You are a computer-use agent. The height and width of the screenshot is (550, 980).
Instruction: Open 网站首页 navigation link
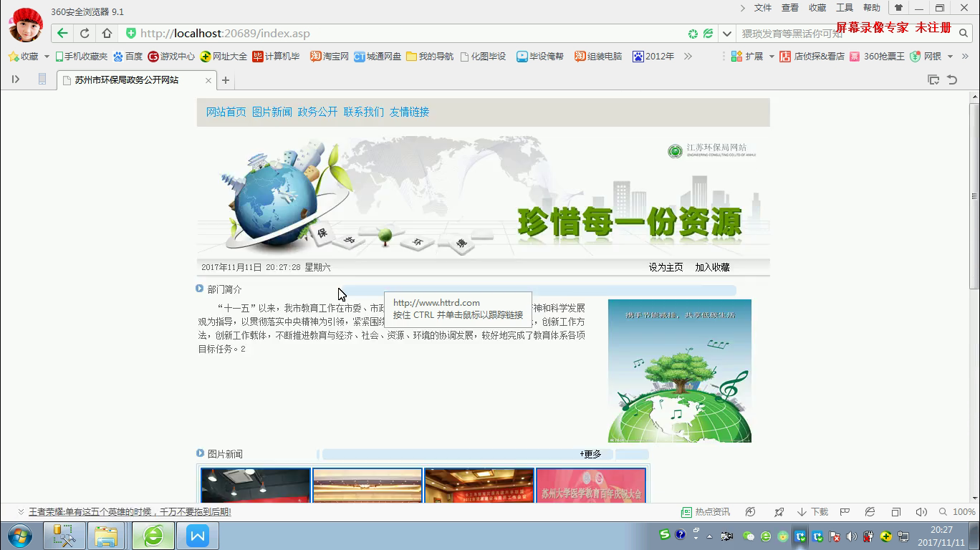226,112
